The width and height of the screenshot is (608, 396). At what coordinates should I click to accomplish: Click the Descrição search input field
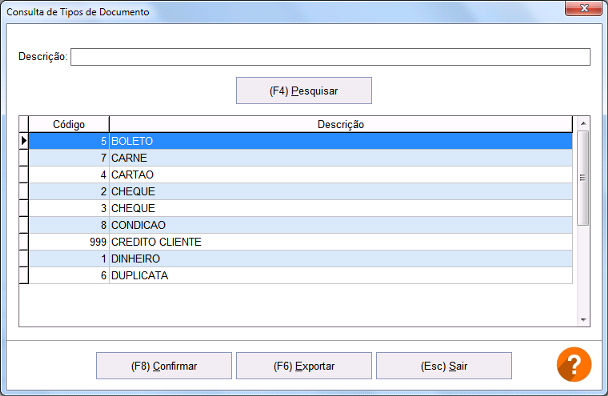330,57
